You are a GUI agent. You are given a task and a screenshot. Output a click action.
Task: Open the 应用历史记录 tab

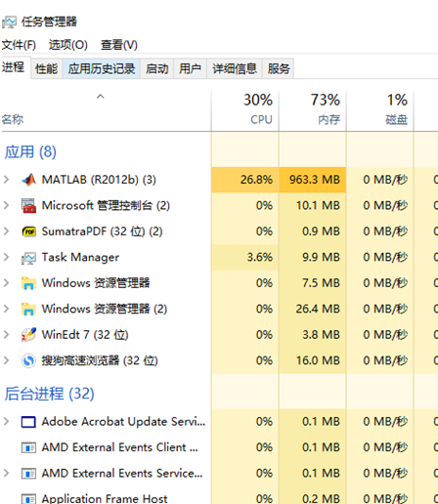(x=102, y=68)
